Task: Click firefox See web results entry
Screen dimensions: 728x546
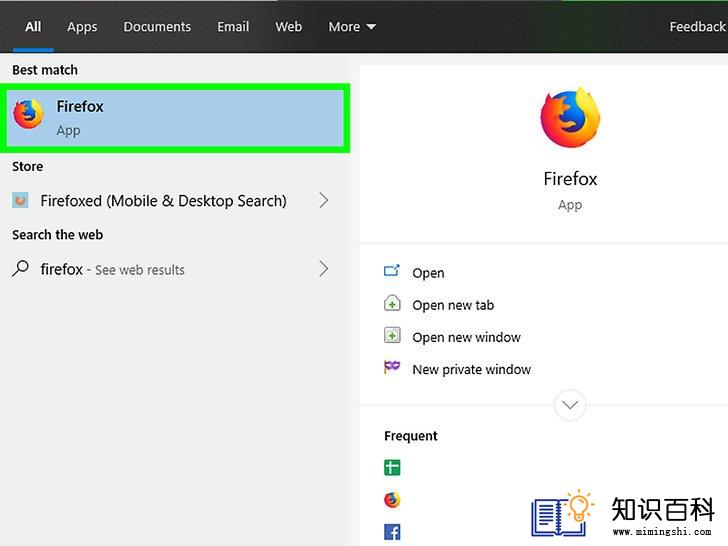Action: coord(170,269)
